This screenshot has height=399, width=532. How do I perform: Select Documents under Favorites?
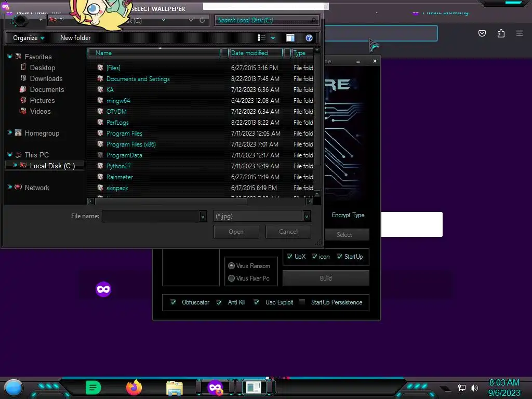(47, 89)
